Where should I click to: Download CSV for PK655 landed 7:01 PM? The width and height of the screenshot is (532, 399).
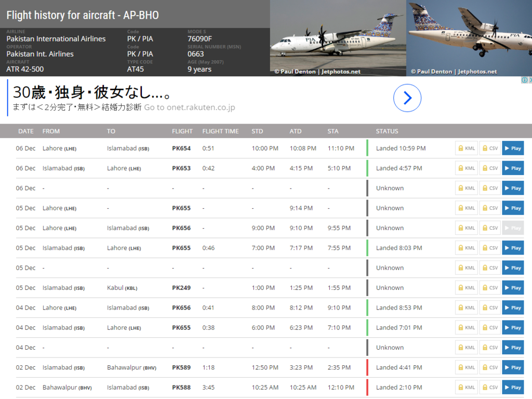pyautogui.click(x=490, y=328)
